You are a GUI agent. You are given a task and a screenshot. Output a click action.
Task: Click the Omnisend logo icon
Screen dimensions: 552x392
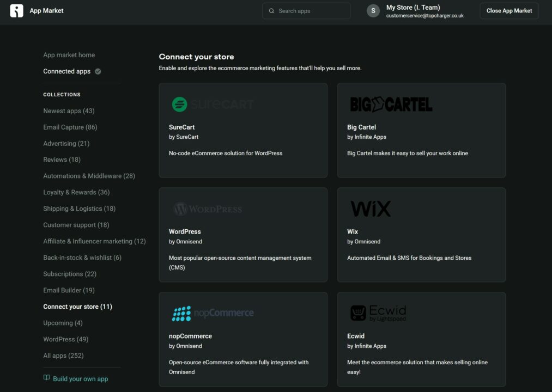(16, 11)
